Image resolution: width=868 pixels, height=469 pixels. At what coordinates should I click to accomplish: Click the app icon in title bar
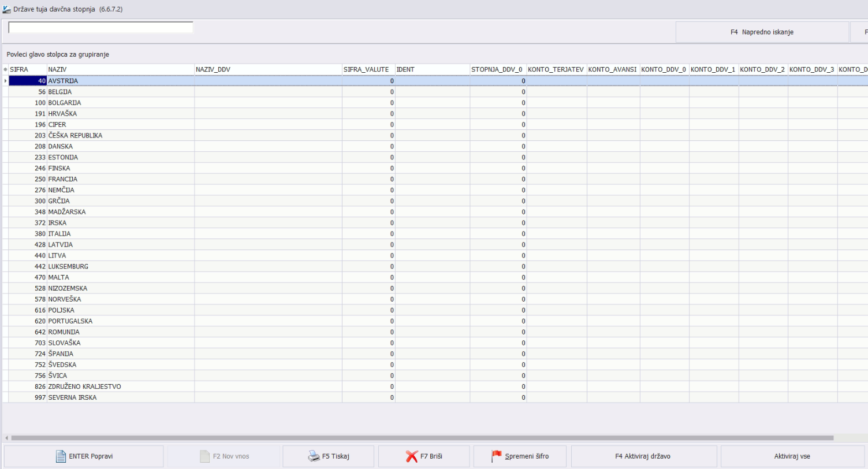7,10
